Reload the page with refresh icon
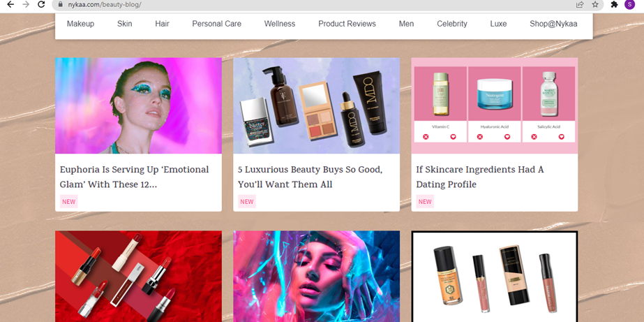 (41, 4)
